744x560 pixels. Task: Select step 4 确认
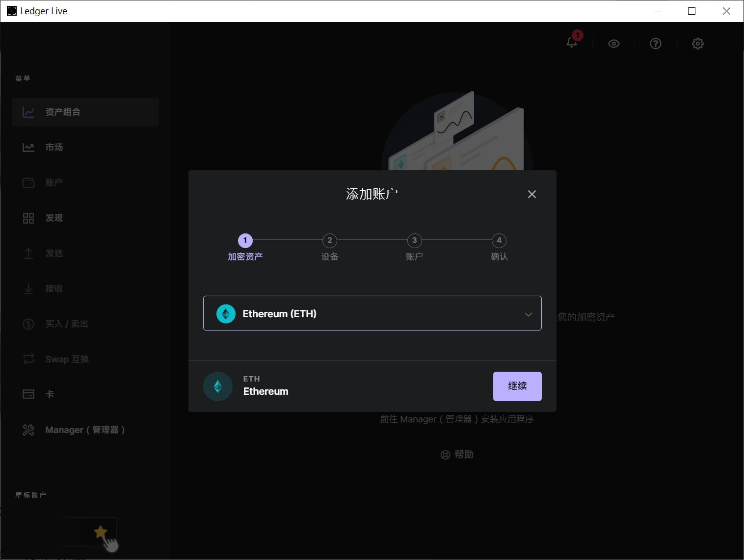[x=499, y=248]
